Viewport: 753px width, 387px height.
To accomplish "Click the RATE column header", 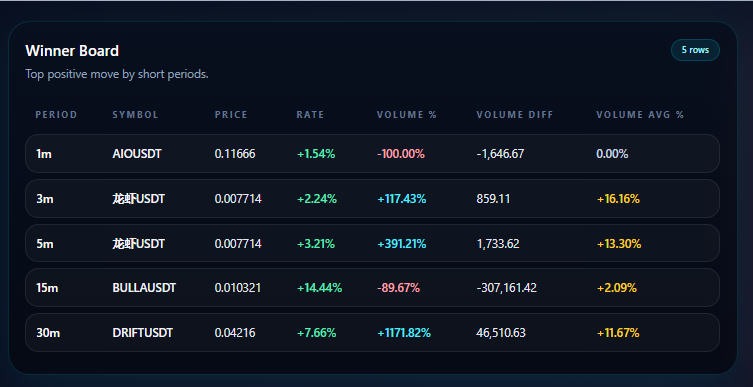I will [310, 115].
